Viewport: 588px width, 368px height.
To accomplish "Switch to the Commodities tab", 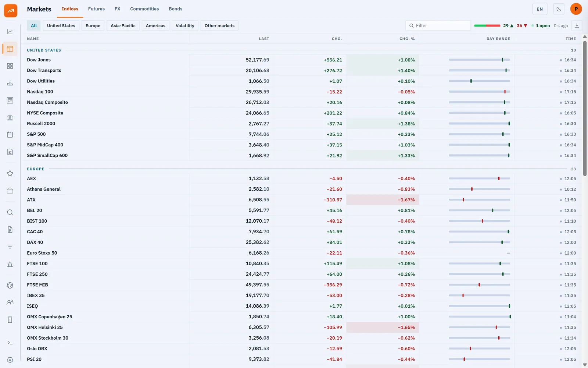I will tap(144, 9).
